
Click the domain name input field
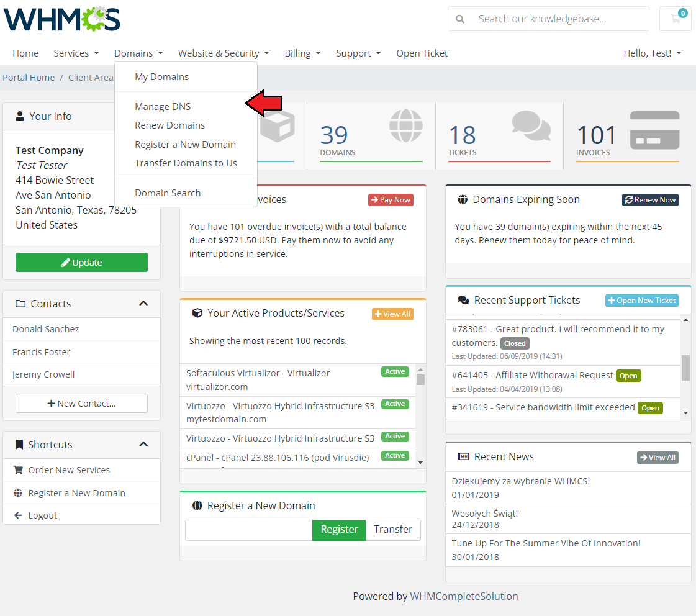[x=248, y=530]
